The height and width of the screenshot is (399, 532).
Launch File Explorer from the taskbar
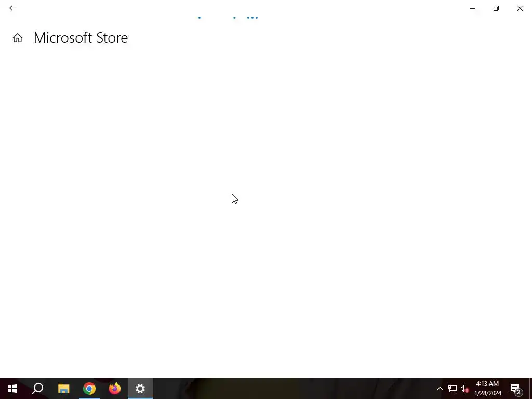coord(63,389)
